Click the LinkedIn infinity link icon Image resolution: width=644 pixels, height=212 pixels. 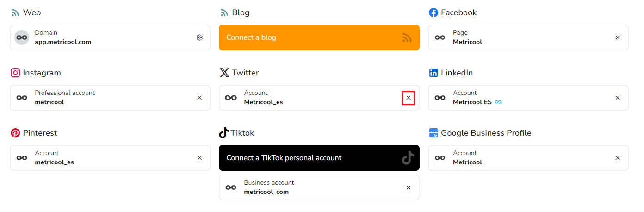pos(498,102)
